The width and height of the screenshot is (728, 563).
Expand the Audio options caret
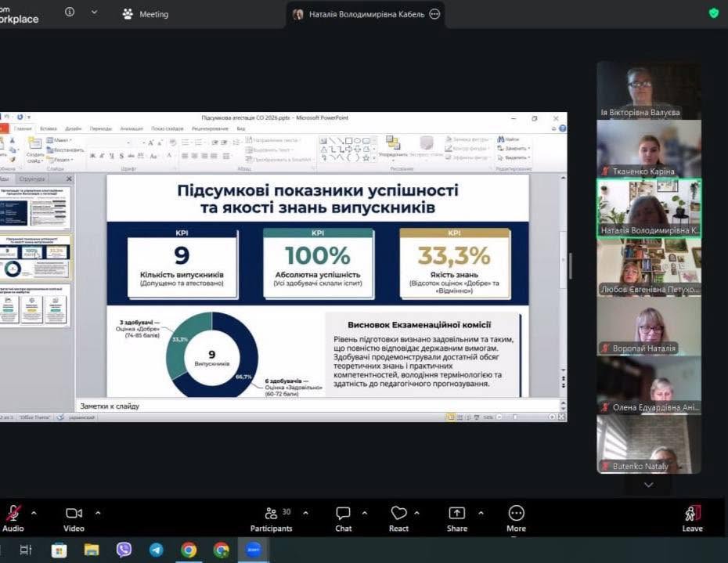34,514
